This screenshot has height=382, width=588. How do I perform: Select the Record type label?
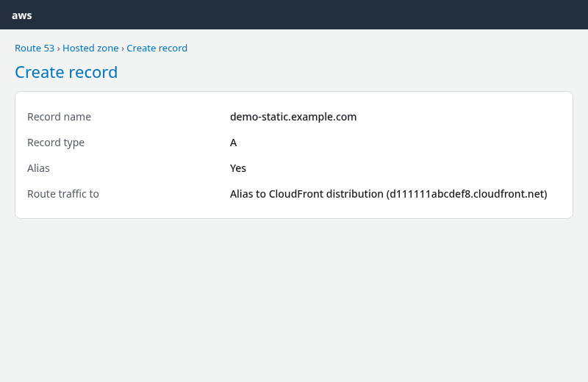click(x=56, y=143)
